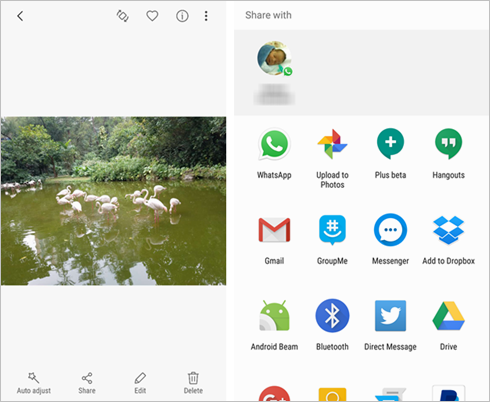Tap the yellow Keep icon at bottom
Image resolution: width=490 pixels, height=402 pixels.
click(x=332, y=394)
